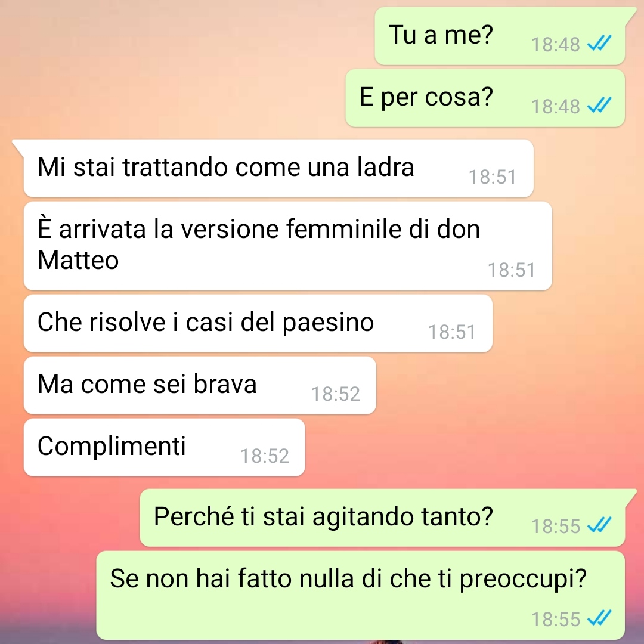Screen dimensions: 644x644
Task: Tap 18:55 timestamp on 'agitando tanto?' message
Action: (x=556, y=527)
